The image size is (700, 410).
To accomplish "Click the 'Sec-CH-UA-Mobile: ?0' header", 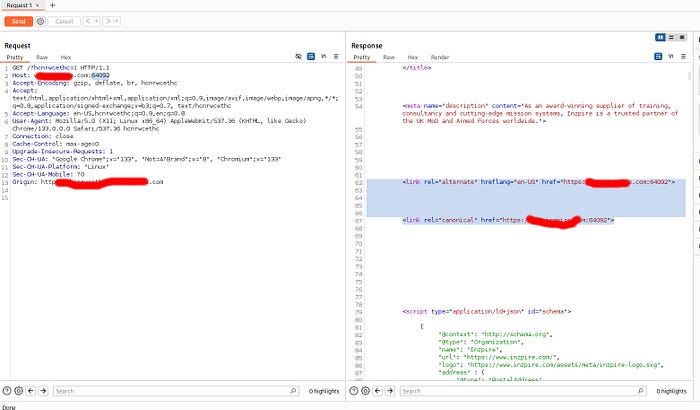I will pos(48,174).
